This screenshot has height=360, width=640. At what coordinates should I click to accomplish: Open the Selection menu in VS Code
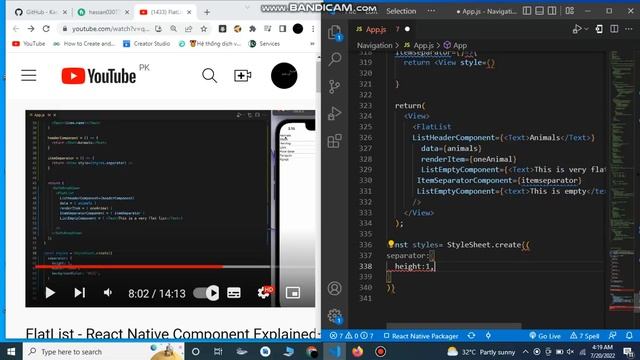click(x=401, y=11)
